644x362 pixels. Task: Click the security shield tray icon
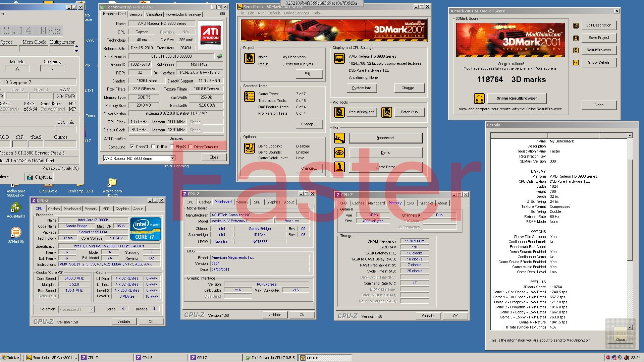608,358
